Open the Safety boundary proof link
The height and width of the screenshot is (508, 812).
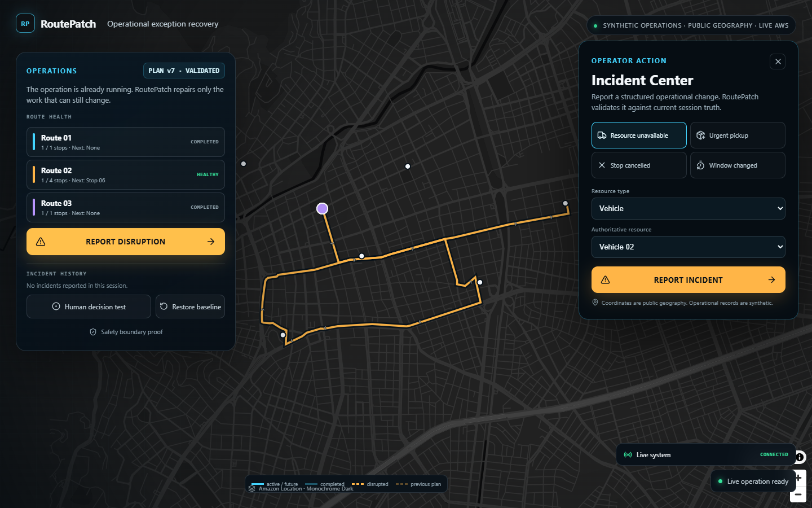[126, 332]
